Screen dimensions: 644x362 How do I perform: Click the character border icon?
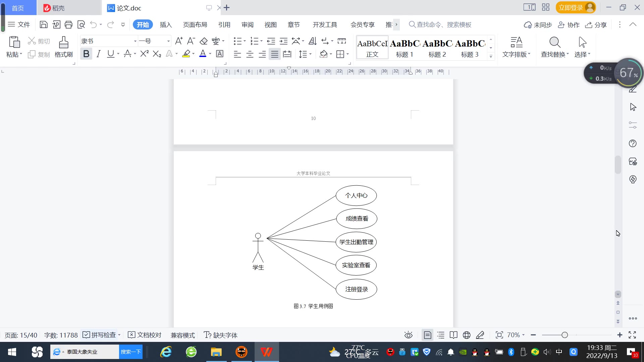click(220, 54)
